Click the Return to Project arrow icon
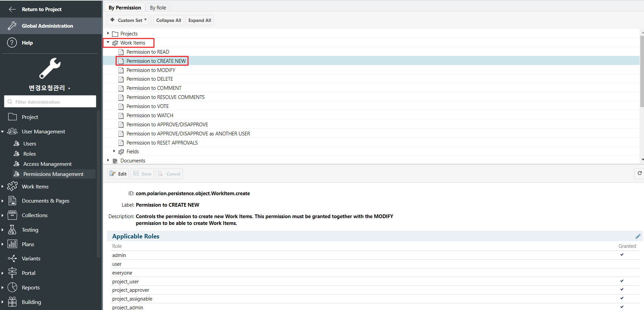The height and width of the screenshot is (310, 644). coord(12,9)
